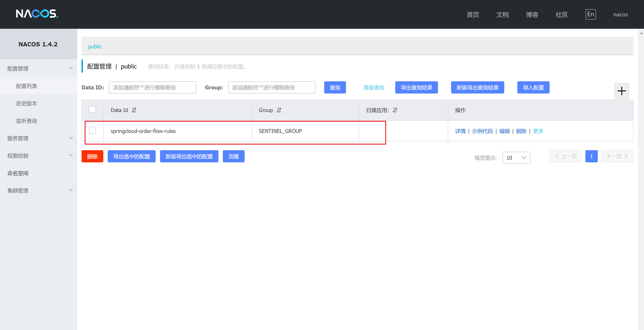
Task: Click the red 删除 button
Action: click(x=92, y=156)
